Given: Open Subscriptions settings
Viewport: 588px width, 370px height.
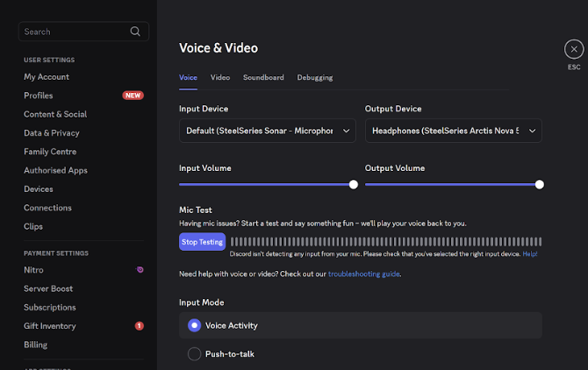Looking at the screenshot, I should click(x=49, y=308).
